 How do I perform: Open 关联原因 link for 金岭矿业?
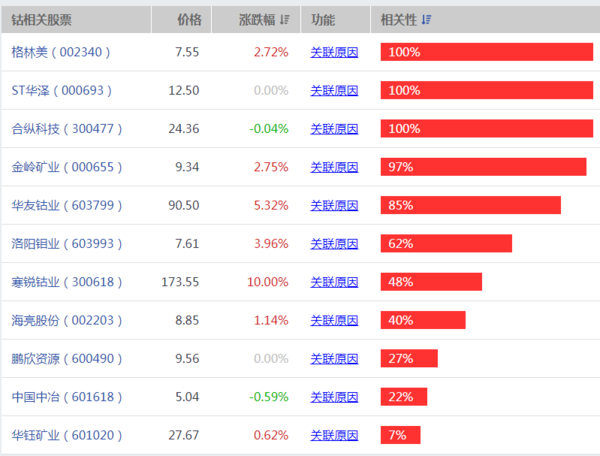[x=334, y=167]
